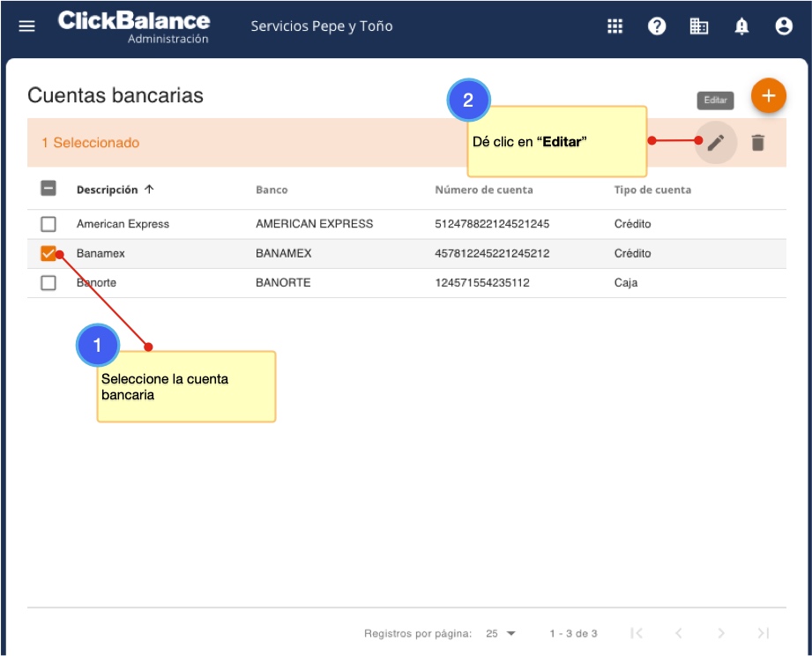
Task: Sort by the Banco column header
Action: click(272, 190)
